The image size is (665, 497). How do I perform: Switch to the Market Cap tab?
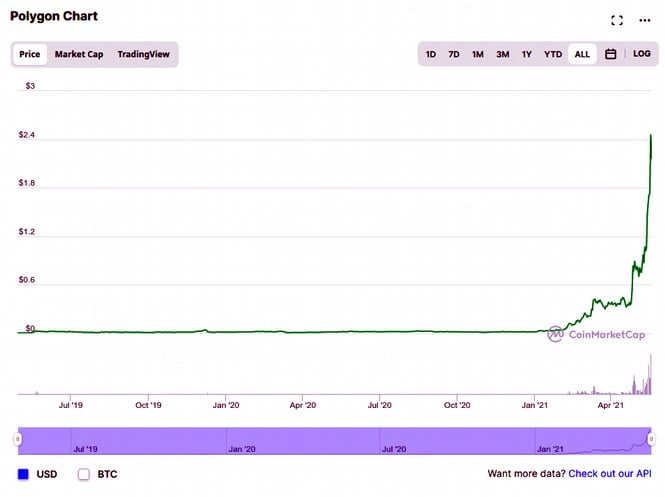pyautogui.click(x=79, y=54)
